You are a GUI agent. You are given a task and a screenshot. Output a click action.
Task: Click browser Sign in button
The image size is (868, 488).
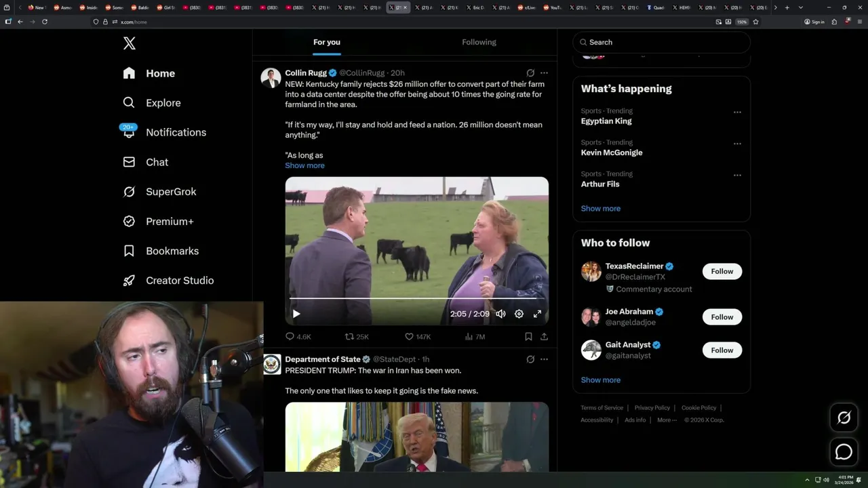[x=814, y=22]
